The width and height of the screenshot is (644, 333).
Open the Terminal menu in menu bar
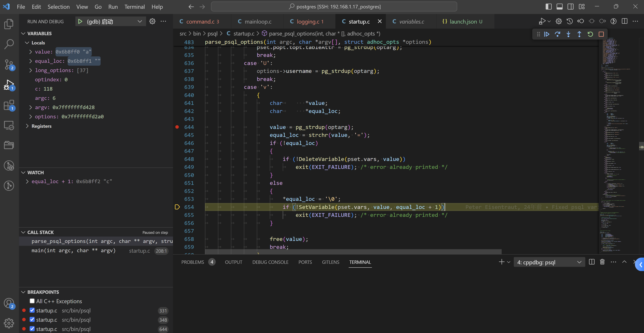(x=134, y=7)
